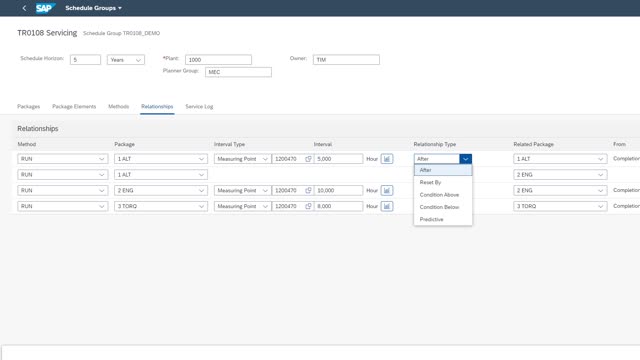
Task: Click the Relationship Type column header
Action: tap(435, 144)
